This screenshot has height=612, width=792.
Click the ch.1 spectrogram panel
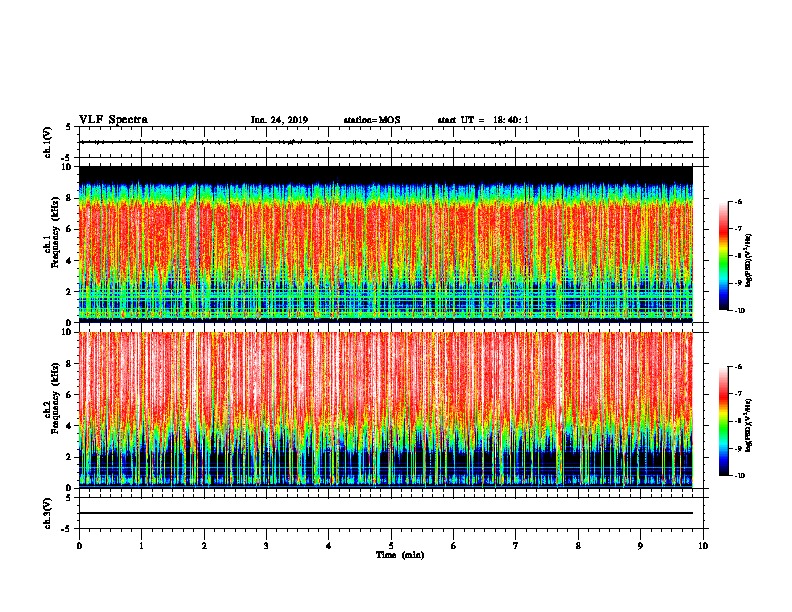tap(386, 244)
